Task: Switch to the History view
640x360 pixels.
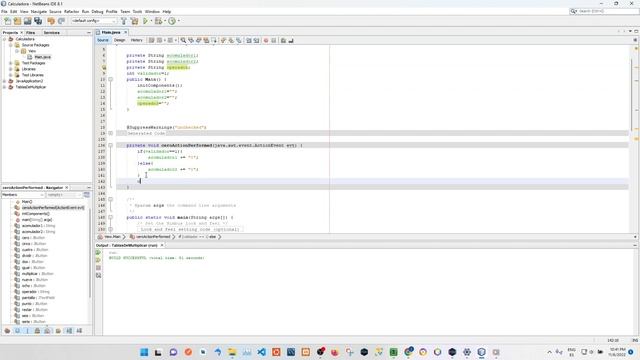Action: 136,40
